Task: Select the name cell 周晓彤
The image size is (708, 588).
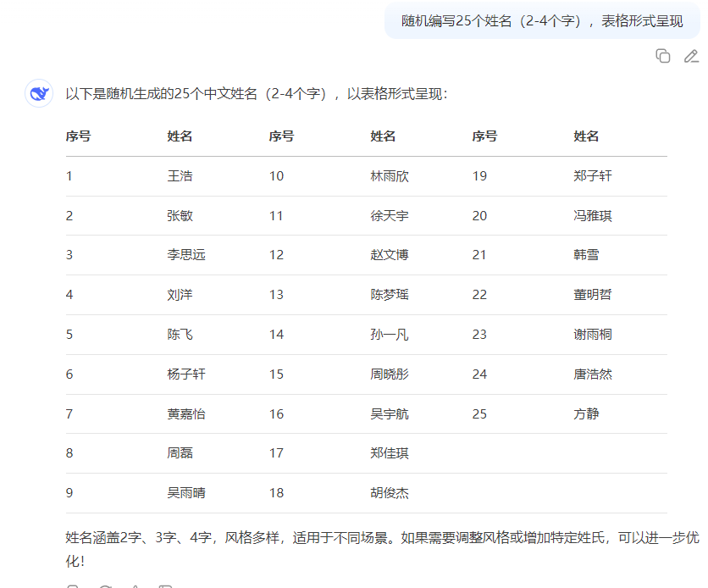Action: coord(390,374)
